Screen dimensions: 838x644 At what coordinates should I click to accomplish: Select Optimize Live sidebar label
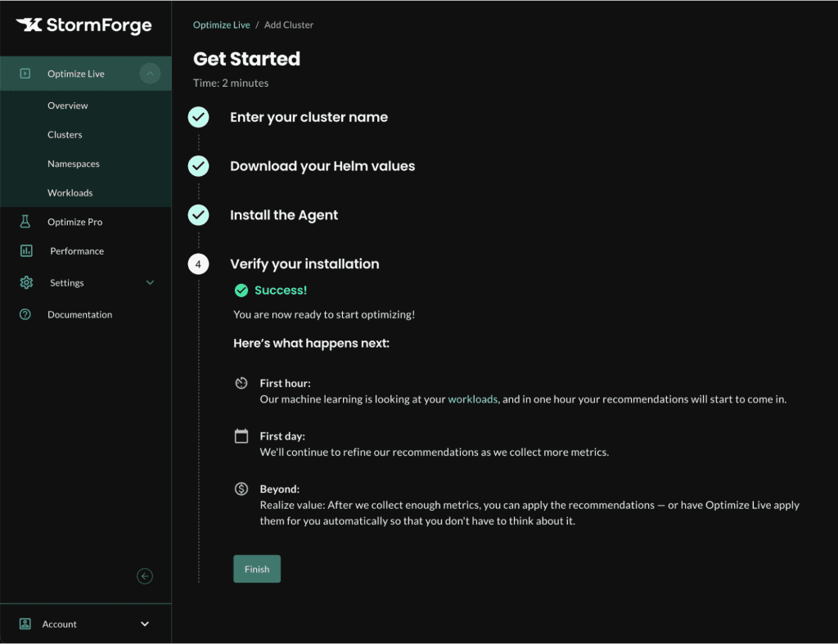(x=76, y=74)
